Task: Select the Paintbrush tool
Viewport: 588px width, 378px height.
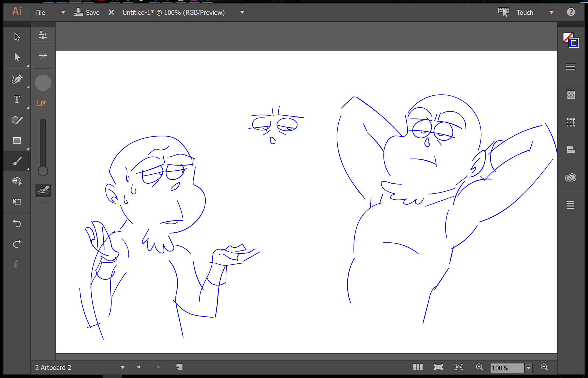Action: click(x=17, y=161)
